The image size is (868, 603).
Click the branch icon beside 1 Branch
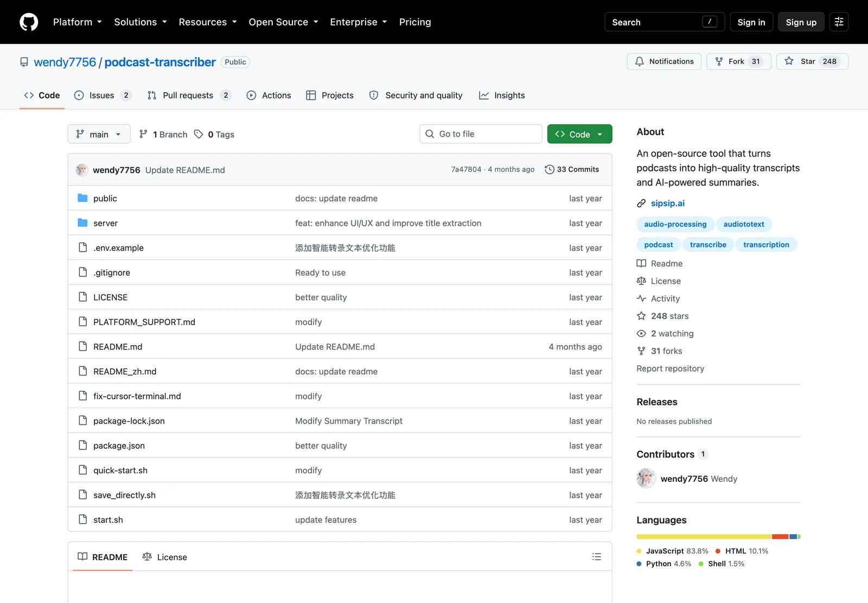(x=143, y=134)
